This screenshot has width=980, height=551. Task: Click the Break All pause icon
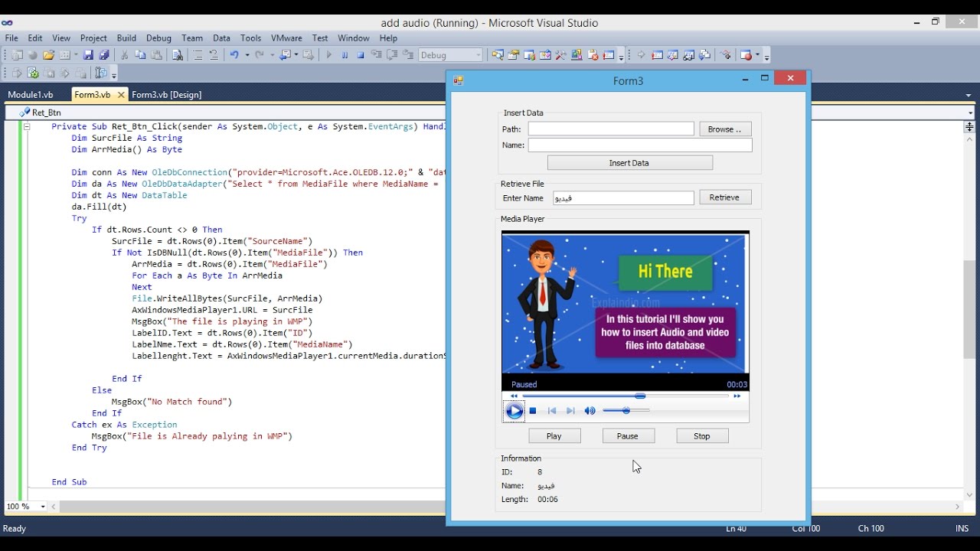(x=345, y=55)
